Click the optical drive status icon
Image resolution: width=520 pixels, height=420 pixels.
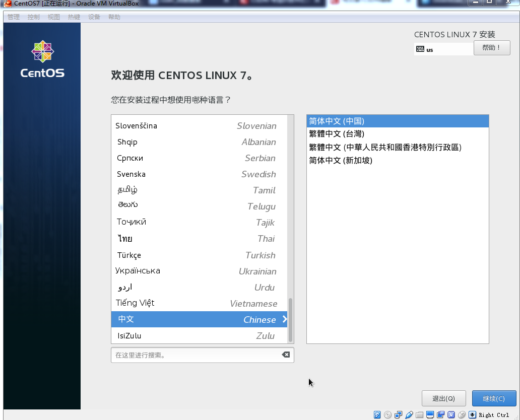click(x=388, y=414)
